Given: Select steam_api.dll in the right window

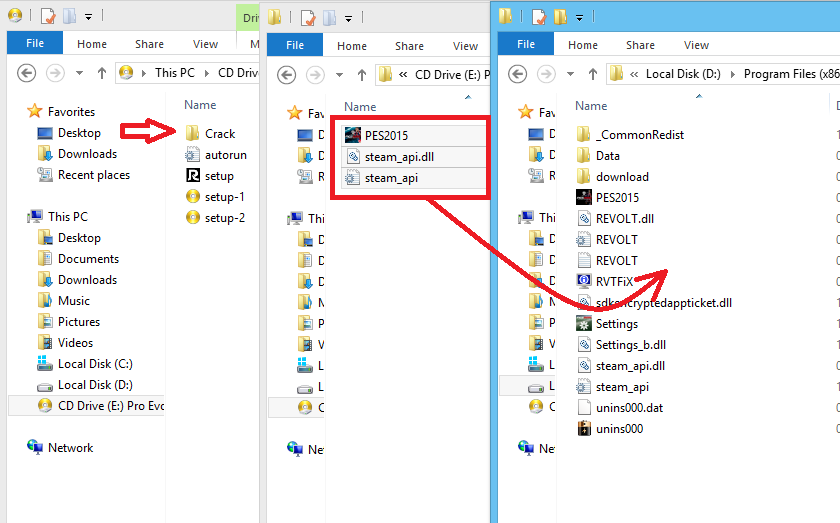Looking at the screenshot, I should (x=621, y=365).
